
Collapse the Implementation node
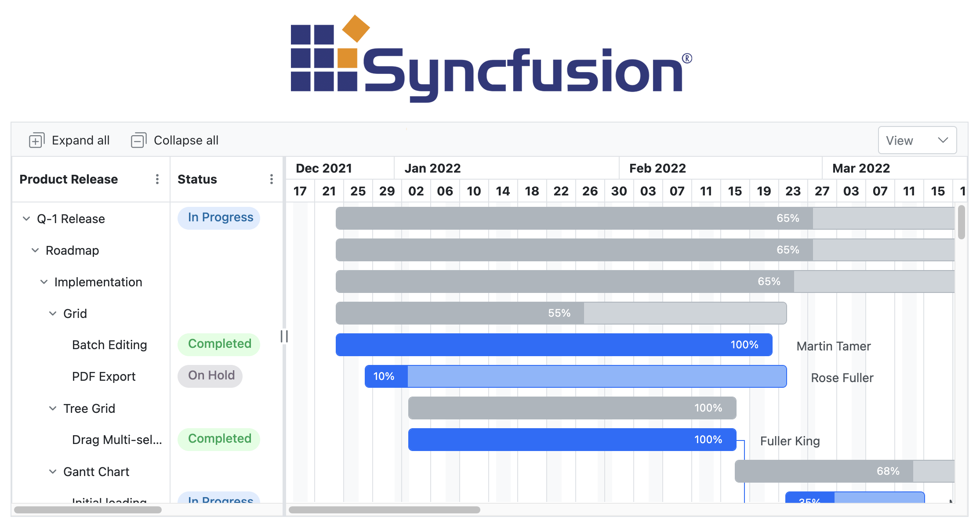pyautogui.click(x=44, y=282)
